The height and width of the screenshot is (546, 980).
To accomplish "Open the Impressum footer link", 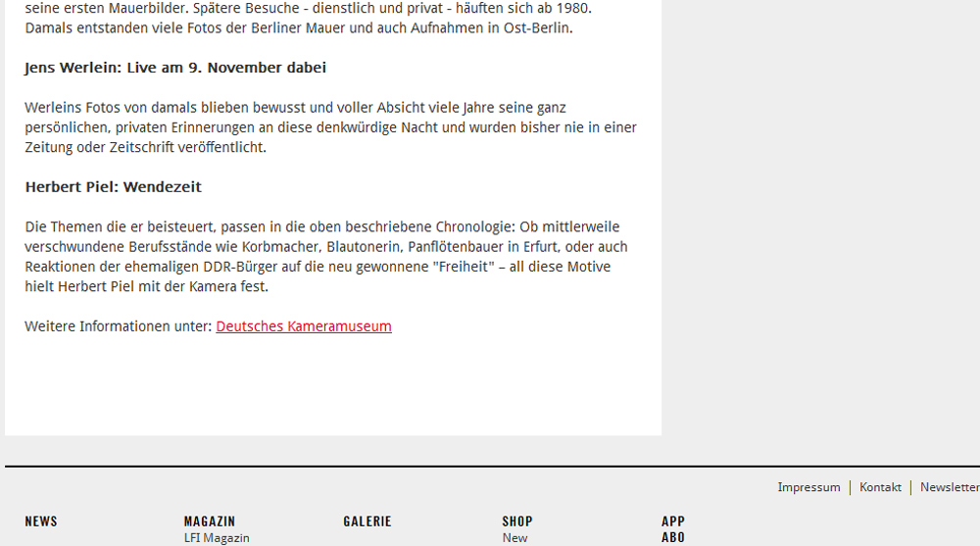I will pyautogui.click(x=808, y=487).
